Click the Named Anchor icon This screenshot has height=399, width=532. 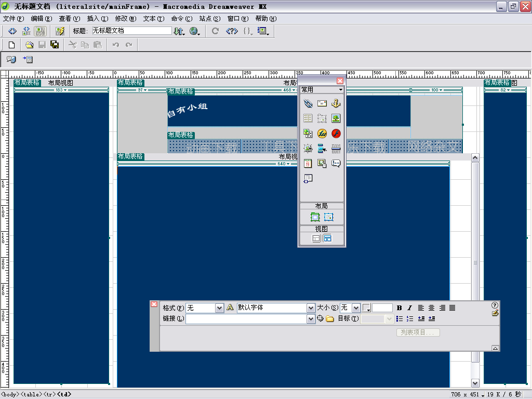[336, 103]
